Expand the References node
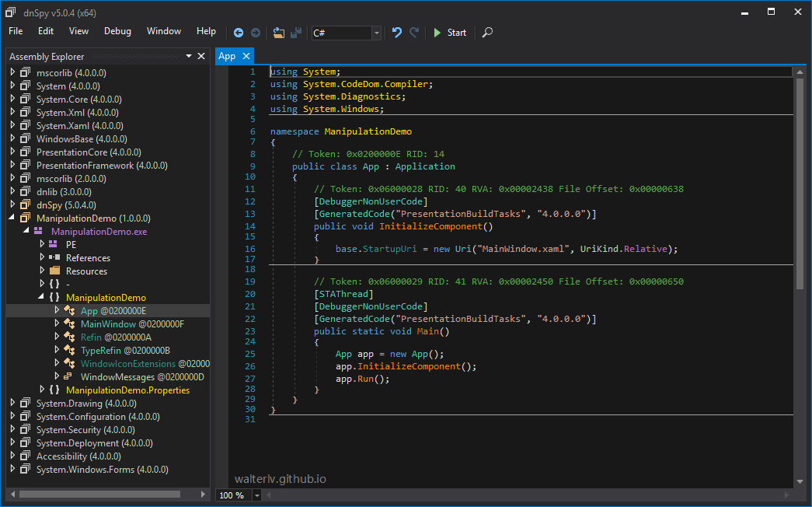Image resolution: width=812 pixels, height=507 pixels. [x=43, y=257]
